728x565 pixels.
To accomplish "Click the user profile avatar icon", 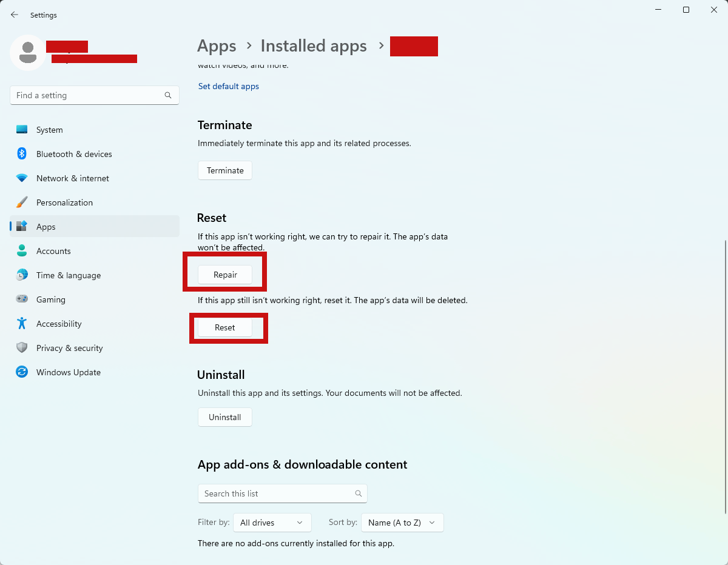I will (27, 53).
